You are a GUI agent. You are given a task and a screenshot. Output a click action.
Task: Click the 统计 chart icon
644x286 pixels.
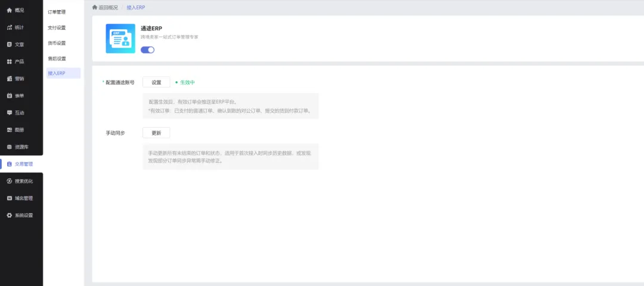tap(10, 27)
